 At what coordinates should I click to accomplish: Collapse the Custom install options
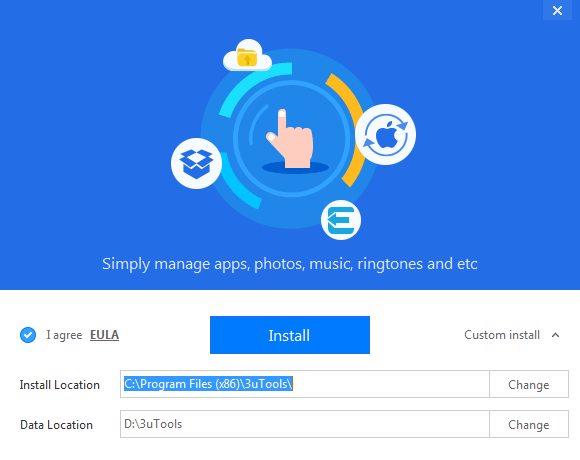pos(512,335)
